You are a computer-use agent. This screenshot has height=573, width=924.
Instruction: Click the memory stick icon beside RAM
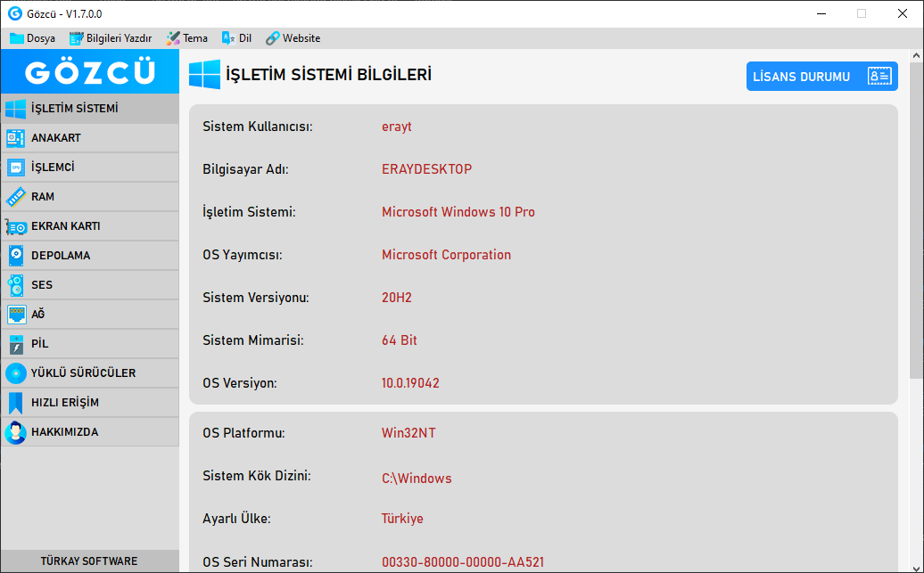(16, 197)
